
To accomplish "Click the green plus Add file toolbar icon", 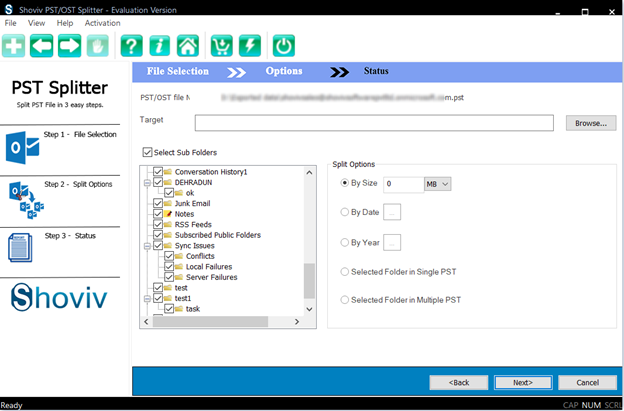I will [x=14, y=46].
